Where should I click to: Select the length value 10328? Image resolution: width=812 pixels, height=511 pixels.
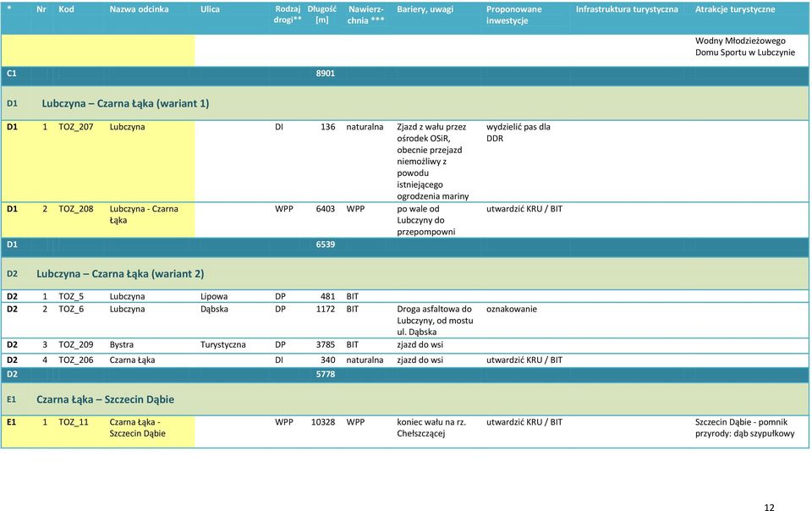(323, 422)
